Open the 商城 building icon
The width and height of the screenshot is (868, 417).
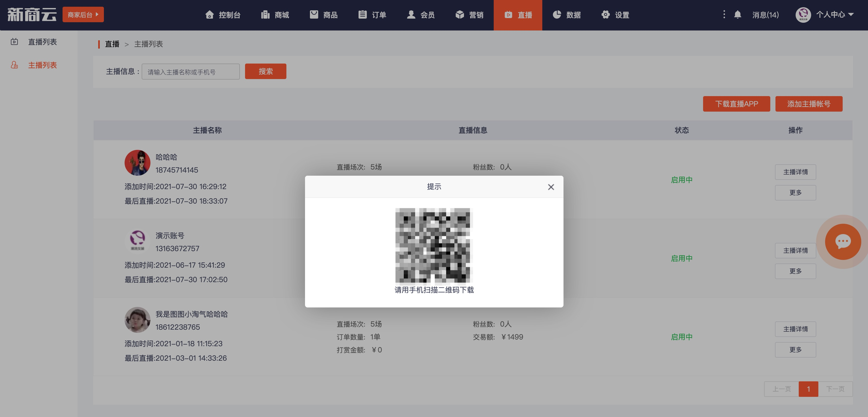pyautogui.click(x=265, y=15)
